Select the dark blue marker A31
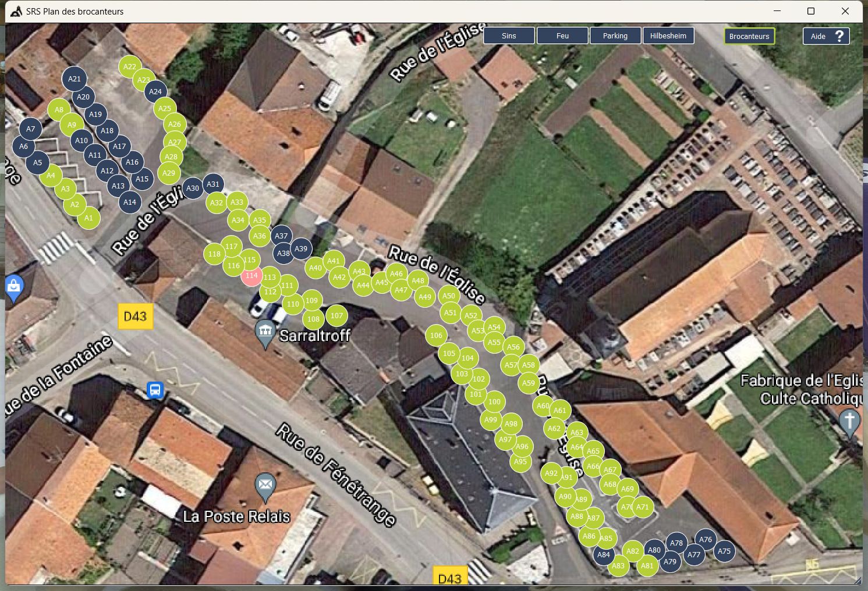The width and height of the screenshot is (868, 591). click(x=213, y=184)
